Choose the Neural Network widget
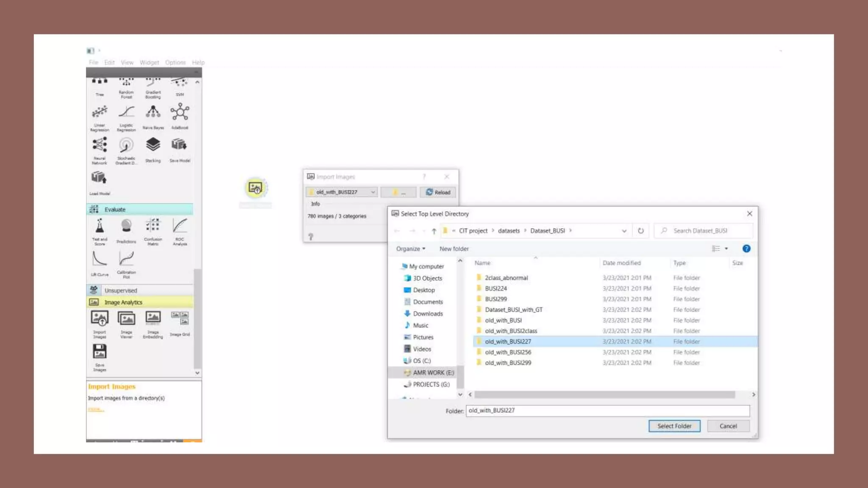868x488 pixels. coord(100,151)
